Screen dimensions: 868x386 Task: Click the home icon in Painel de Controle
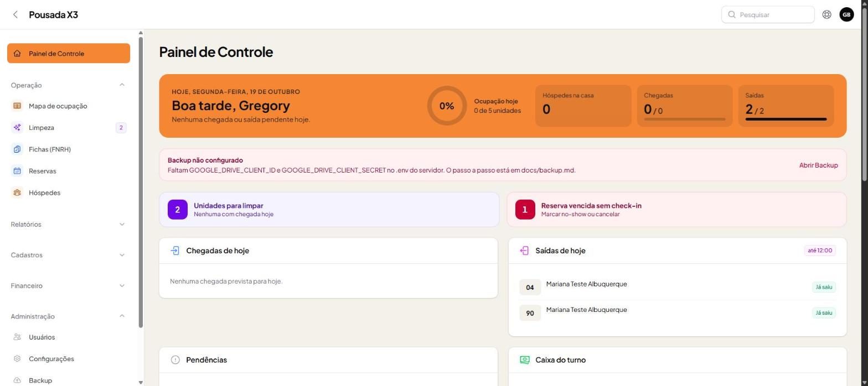tap(17, 54)
